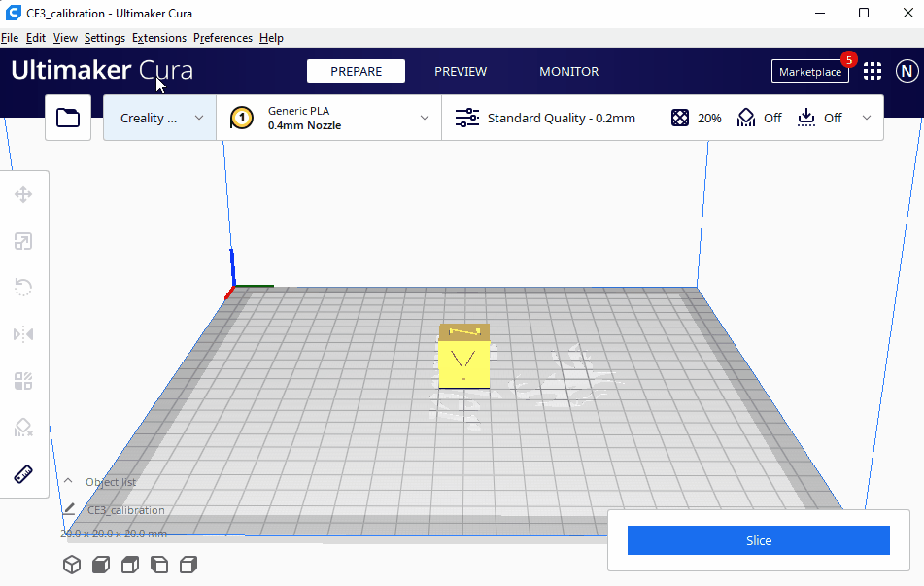Select CE3_calibration in object list

tap(126, 510)
